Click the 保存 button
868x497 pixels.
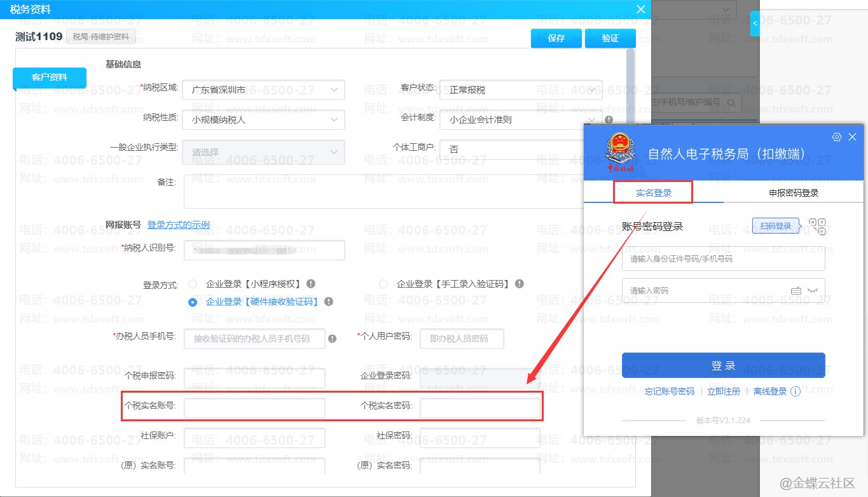pos(556,38)
